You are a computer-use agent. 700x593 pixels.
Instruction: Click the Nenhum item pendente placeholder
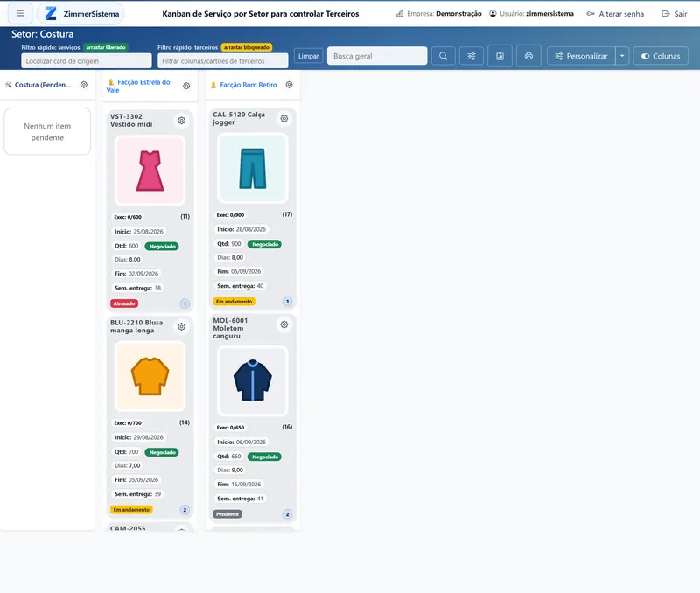pos(47,131)
